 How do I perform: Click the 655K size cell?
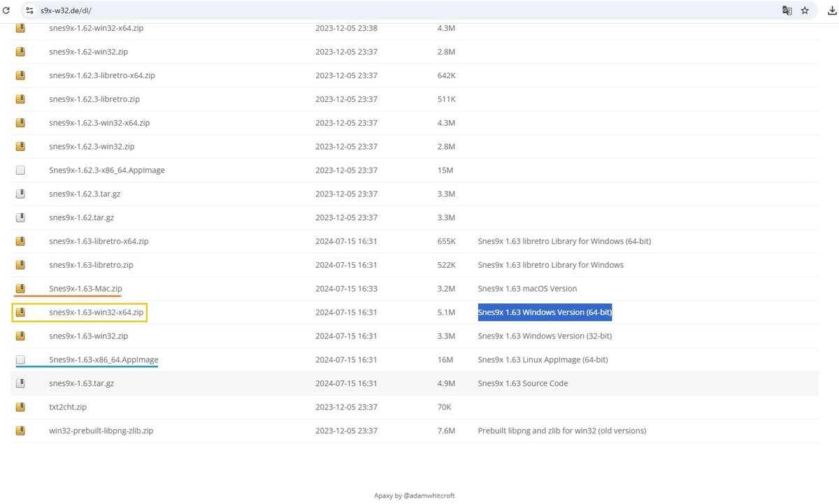tap(446, 241)
